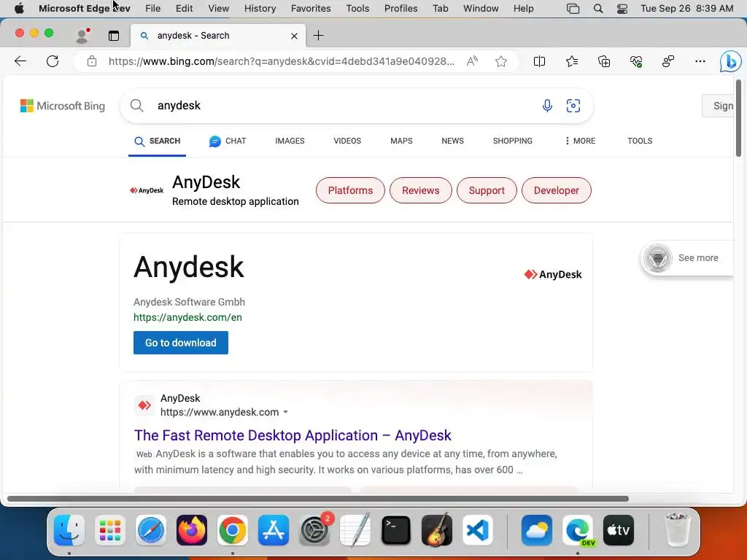747x560 pixels.
Task: Open the Profiles menu
Action: (400, 9)
